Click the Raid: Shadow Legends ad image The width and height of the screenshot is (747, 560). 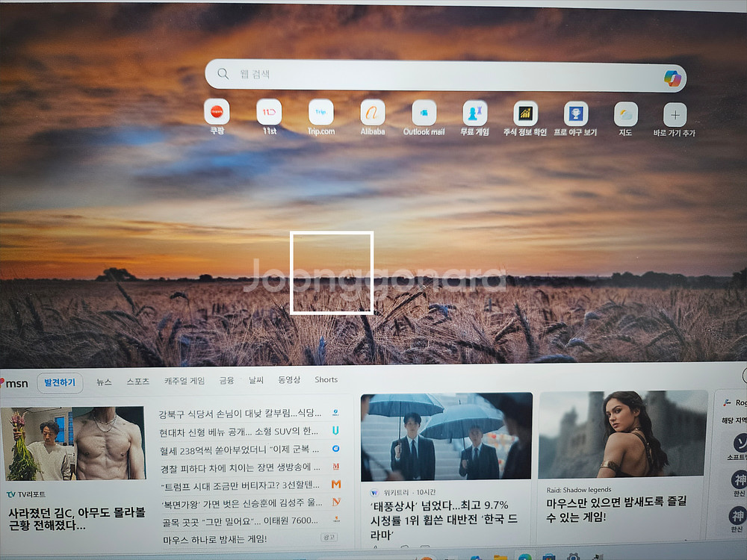click(x=622, y=434)
